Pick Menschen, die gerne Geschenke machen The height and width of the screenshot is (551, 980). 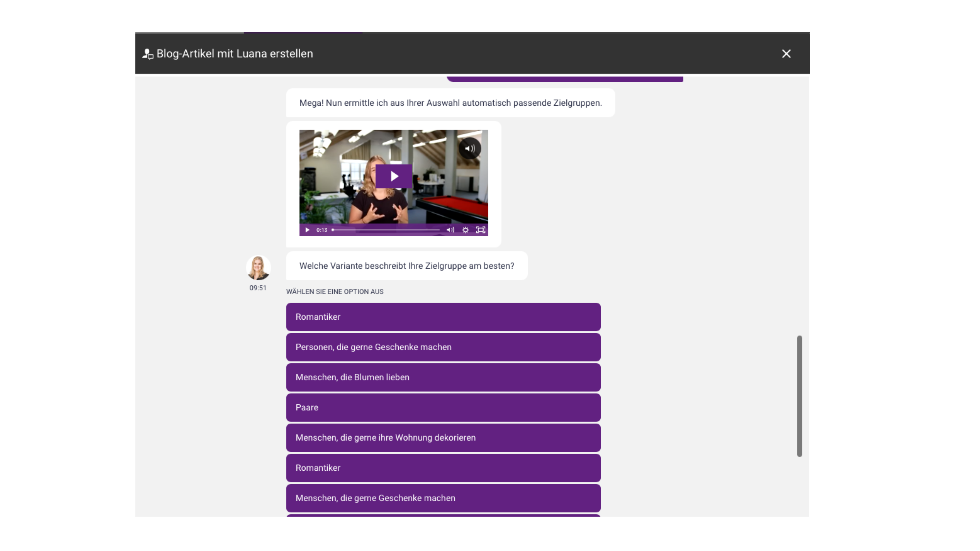point(443,498)
